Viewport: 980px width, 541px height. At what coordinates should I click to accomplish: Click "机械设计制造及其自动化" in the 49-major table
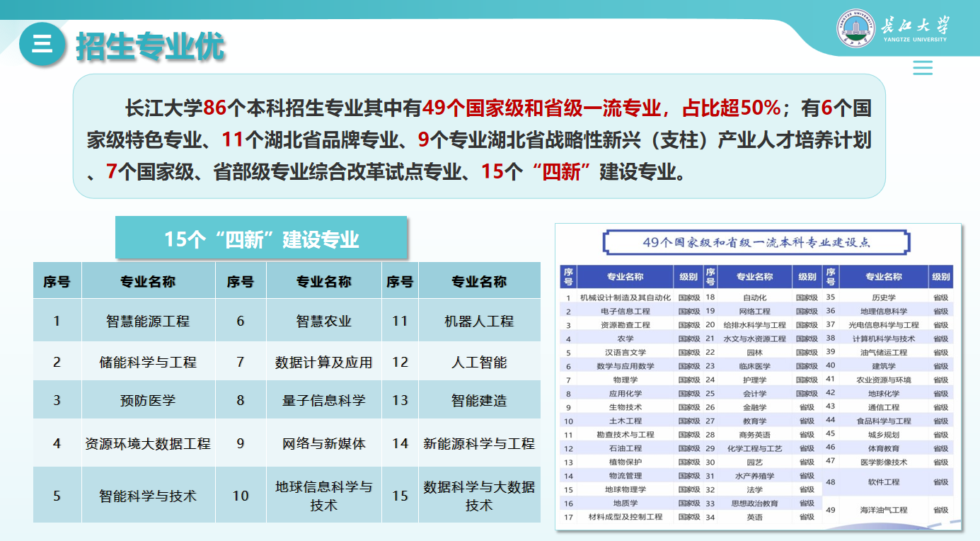(626, 297)
